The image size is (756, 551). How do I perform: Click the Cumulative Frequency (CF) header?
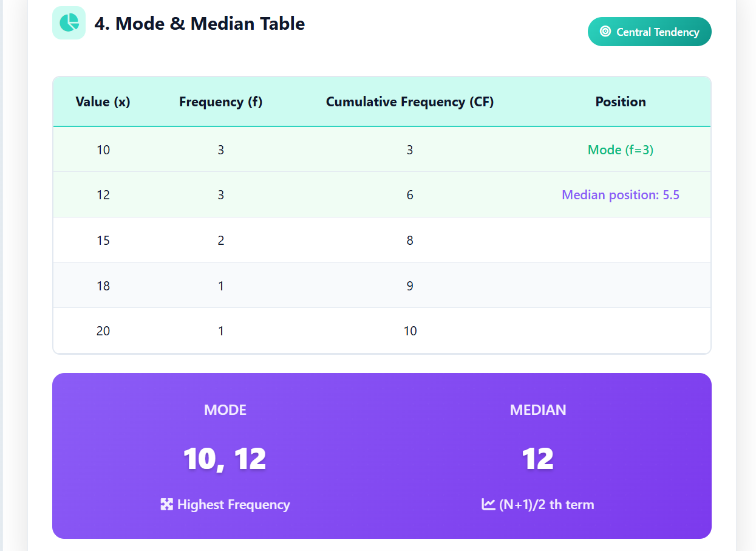point(410,101)
